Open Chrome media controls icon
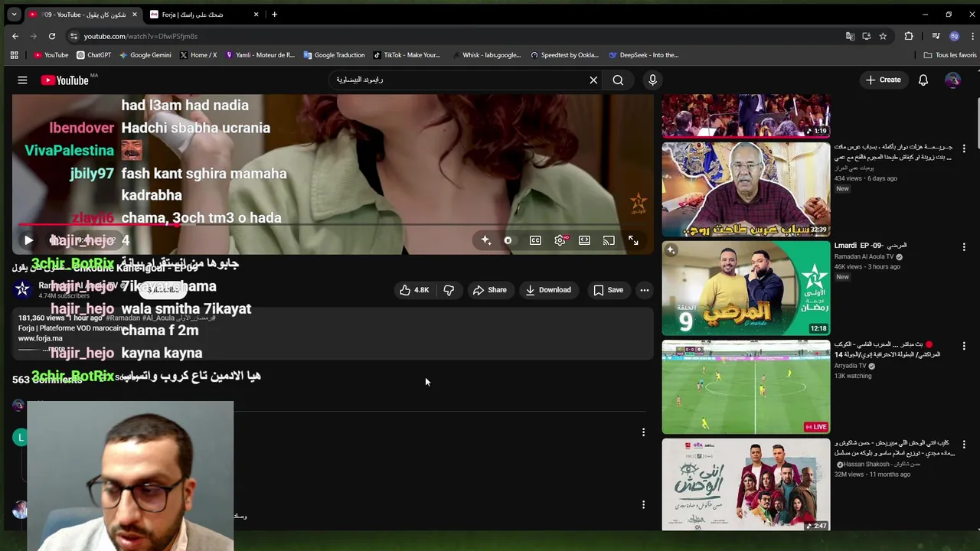 point(936,36)
